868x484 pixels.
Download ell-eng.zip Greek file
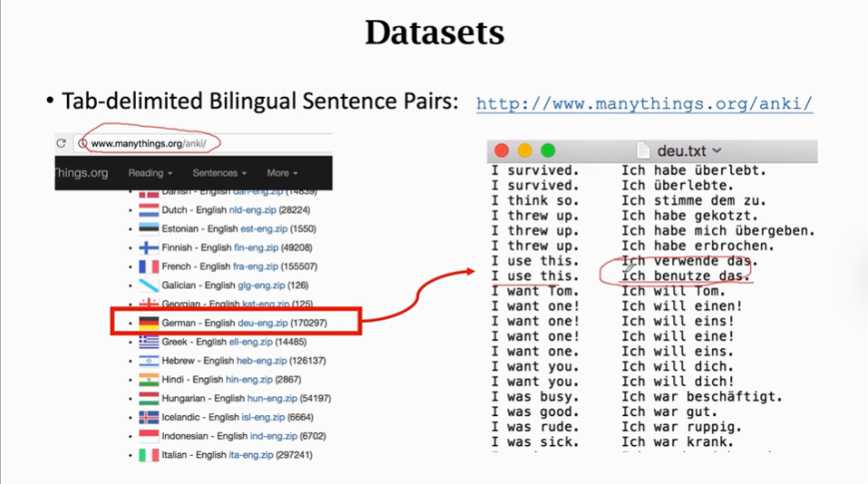pos(250,342)
